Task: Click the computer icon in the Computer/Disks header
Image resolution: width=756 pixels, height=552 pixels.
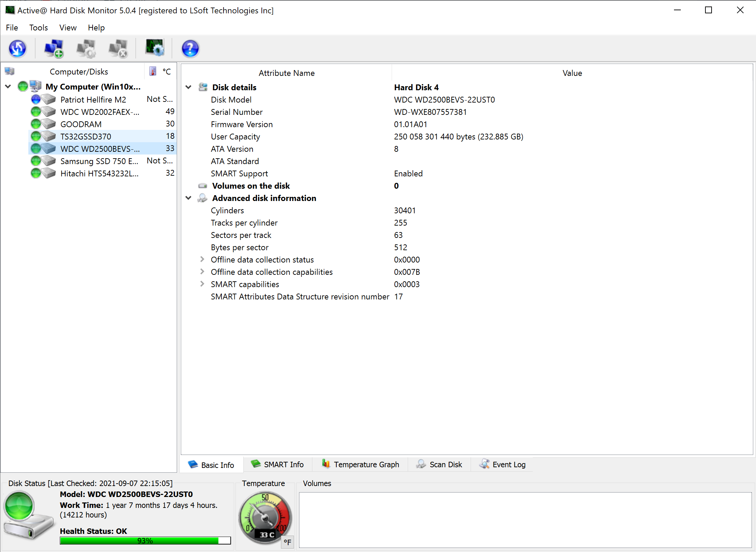Action: [10, 71]
